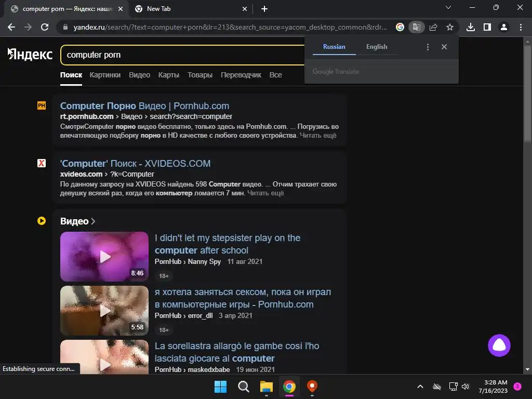
Task: Click the 'error_dll' channel text
Action: pyautogui.click(x=200, y=315)
